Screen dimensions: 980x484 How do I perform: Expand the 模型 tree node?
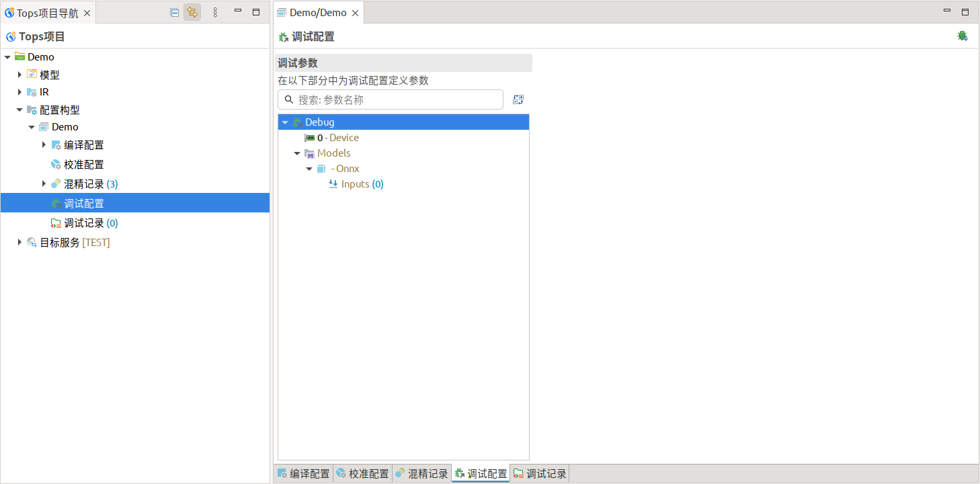[x=19, y=75]
